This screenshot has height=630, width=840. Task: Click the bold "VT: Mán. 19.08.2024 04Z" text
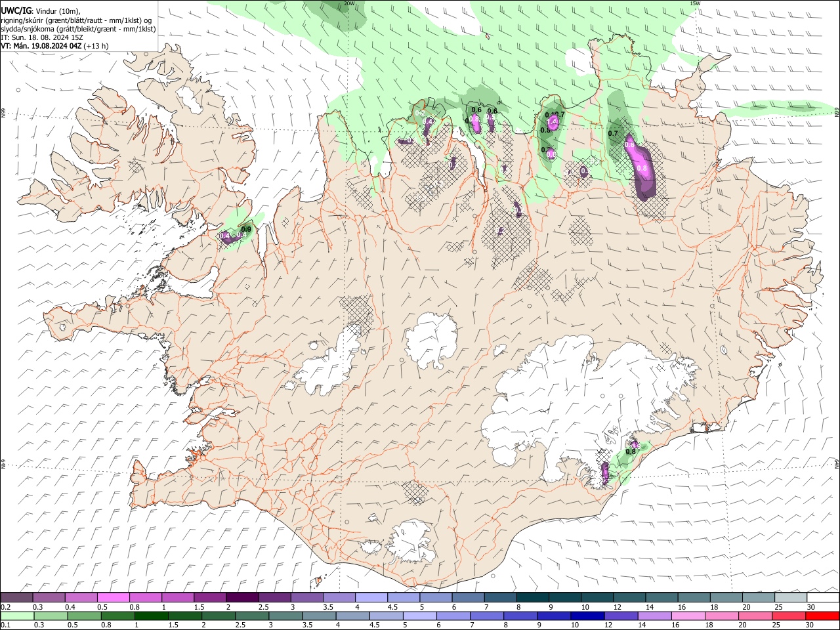click(41, 46)
